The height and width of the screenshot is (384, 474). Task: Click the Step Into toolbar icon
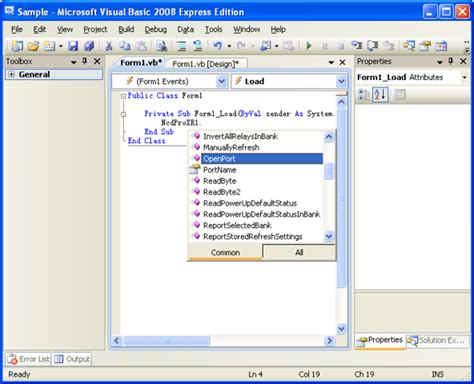tap(357, 46)
